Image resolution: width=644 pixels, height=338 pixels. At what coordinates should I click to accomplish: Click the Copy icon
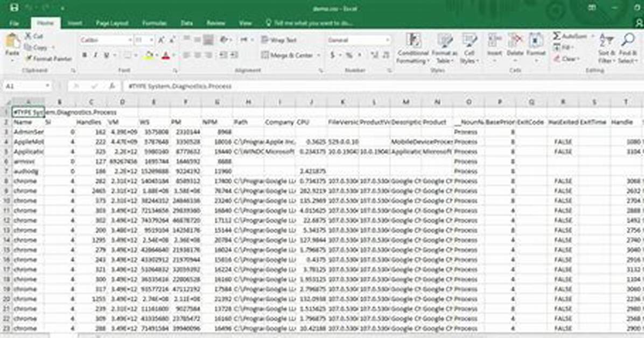28,47
